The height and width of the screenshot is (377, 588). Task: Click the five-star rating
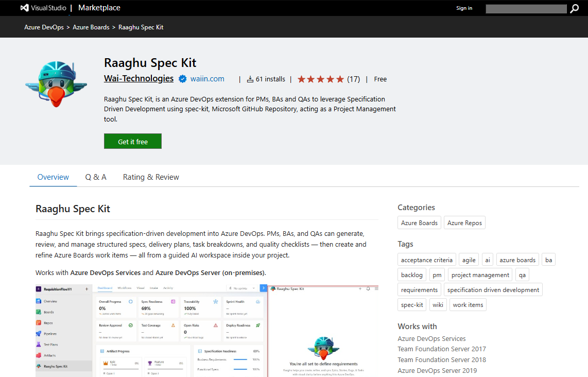(321, 79)
